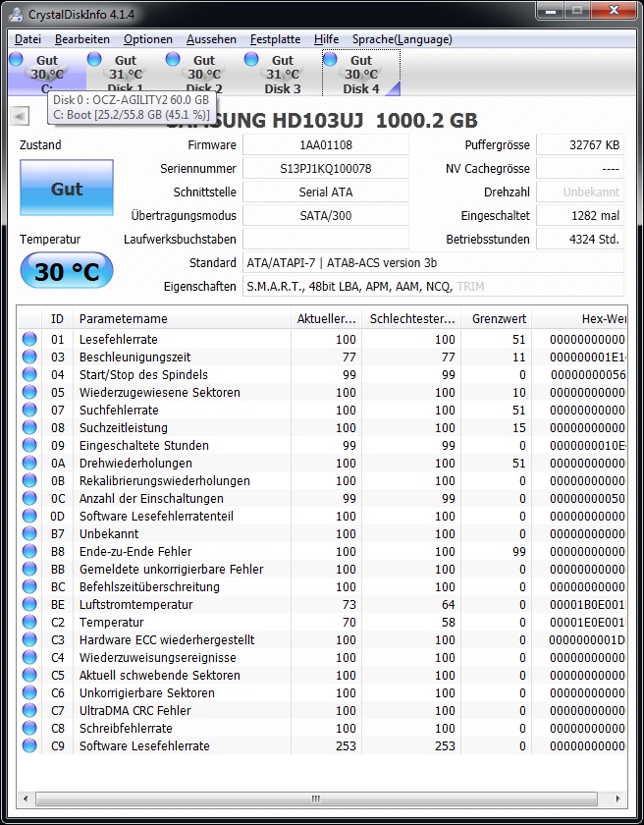Image resolution: width=644 pixels, height=825 pixels.
Task: Open the Bearbeiten menu
Action: pyautogui.click(x=82, y=39)
